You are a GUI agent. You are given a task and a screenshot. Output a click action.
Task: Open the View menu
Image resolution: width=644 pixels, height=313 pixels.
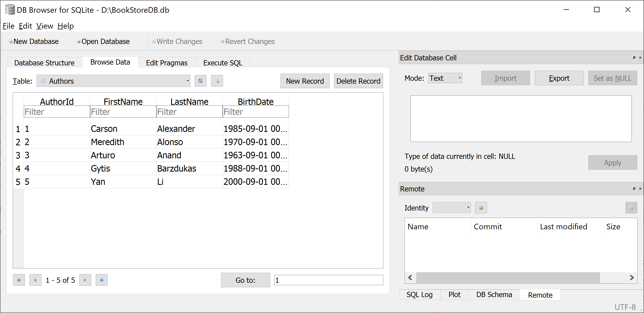tap(45, 26)
